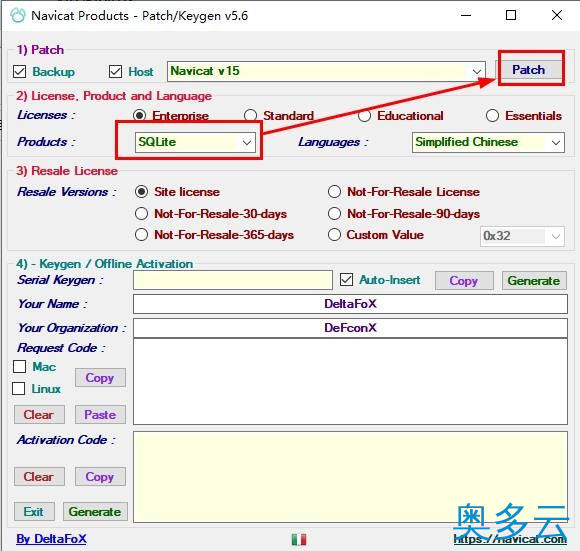Open the By DeltaFoX link

[51, 539]
